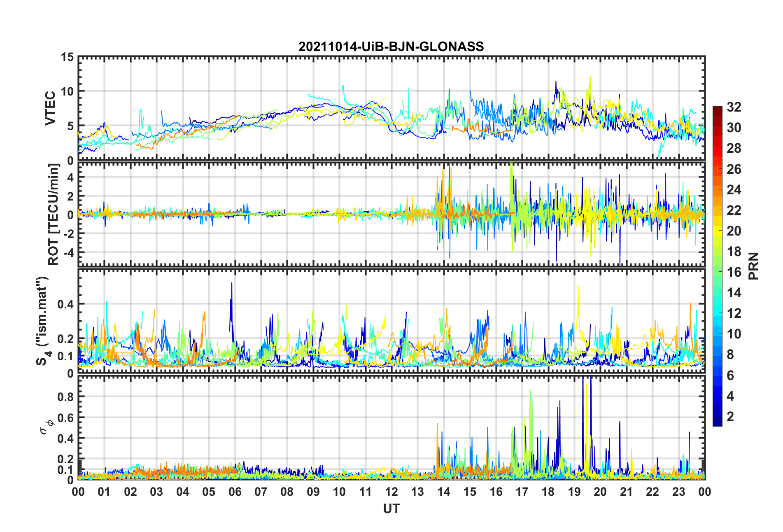Viewport: 783px width, 532px height.
Task: Click colorbar tick label 30
Action: (734, 128)
